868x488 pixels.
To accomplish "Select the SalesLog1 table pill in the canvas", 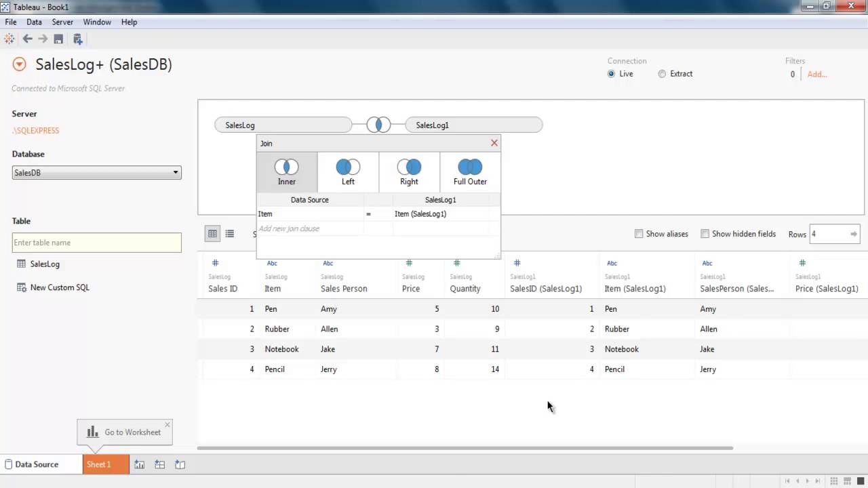I will 474,125.
